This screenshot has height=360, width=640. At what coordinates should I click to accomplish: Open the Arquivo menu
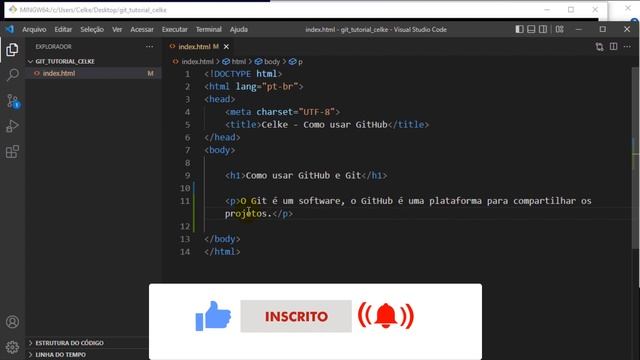(34, 29)
